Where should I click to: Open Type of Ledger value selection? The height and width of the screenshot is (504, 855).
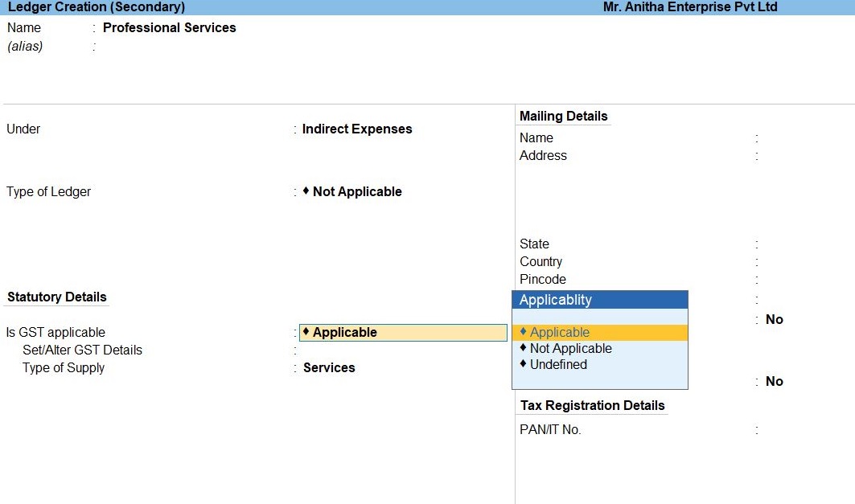[356, 192]
